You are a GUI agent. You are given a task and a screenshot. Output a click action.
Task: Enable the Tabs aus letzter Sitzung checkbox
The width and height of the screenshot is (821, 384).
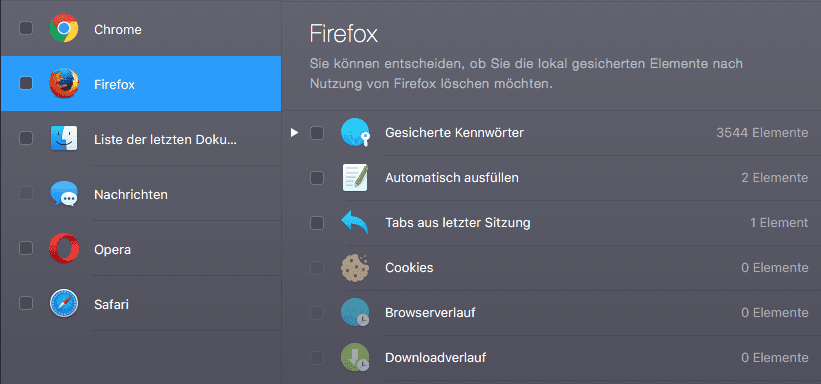pos(317,223)
